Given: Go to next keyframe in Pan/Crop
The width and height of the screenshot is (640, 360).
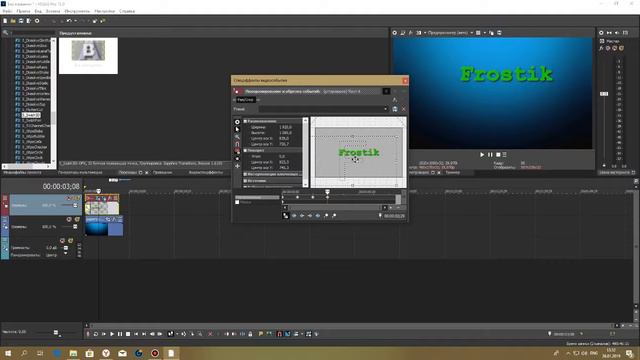Looking at the screenshot, I should pyautogui.click(x=310, y=216).
